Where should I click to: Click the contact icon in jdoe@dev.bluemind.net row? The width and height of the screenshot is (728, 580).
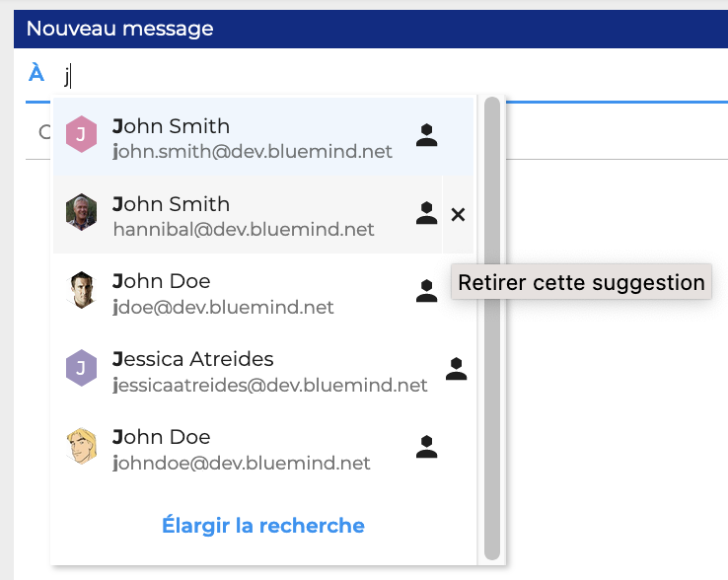(426, 290)
